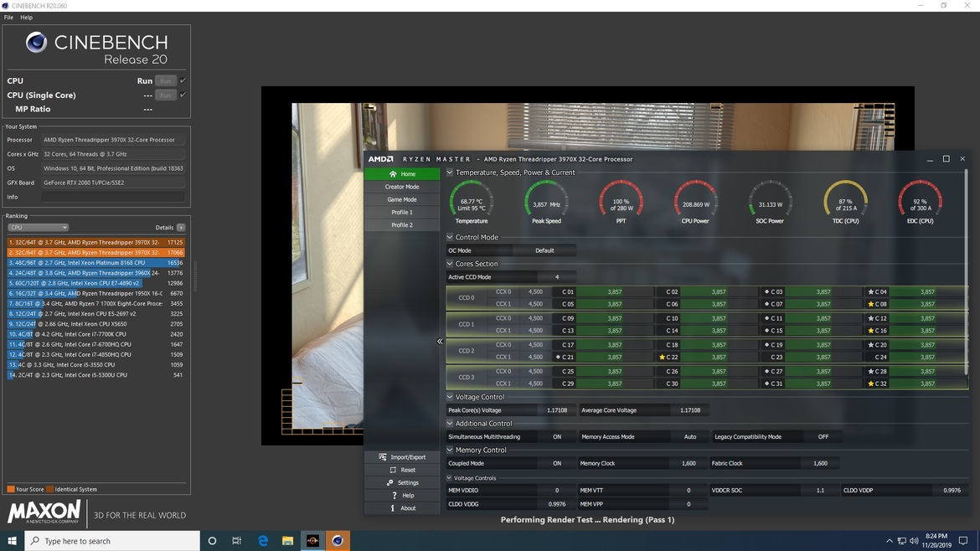The width and height of the screenshot is (980, 551).
Task: Collapse the Voltage Controls subsection
Action: point(449,478)
